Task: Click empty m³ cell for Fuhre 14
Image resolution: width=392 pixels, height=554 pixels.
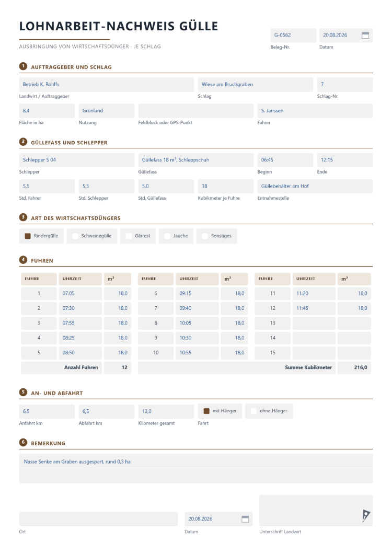Action: tap(354, 338)
